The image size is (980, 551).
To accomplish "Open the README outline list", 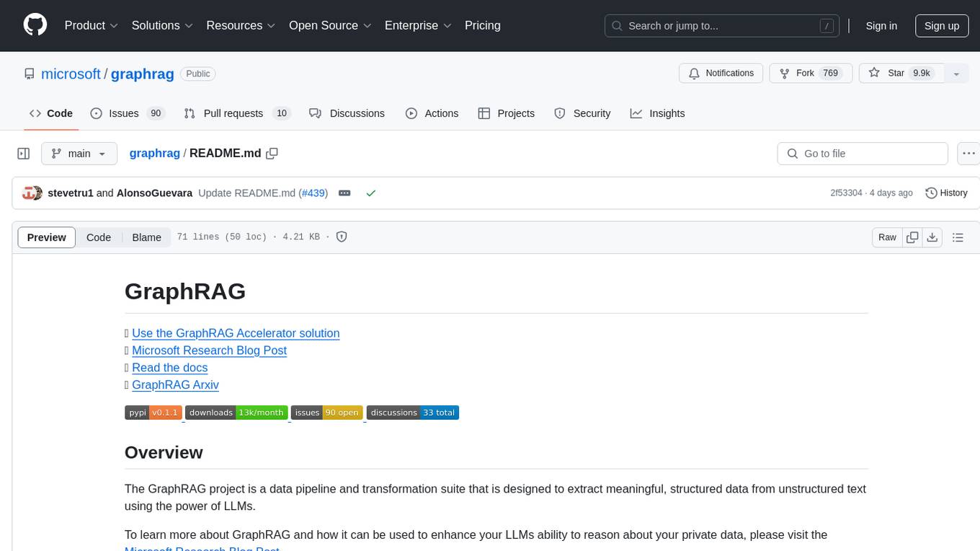I will 958,237.
